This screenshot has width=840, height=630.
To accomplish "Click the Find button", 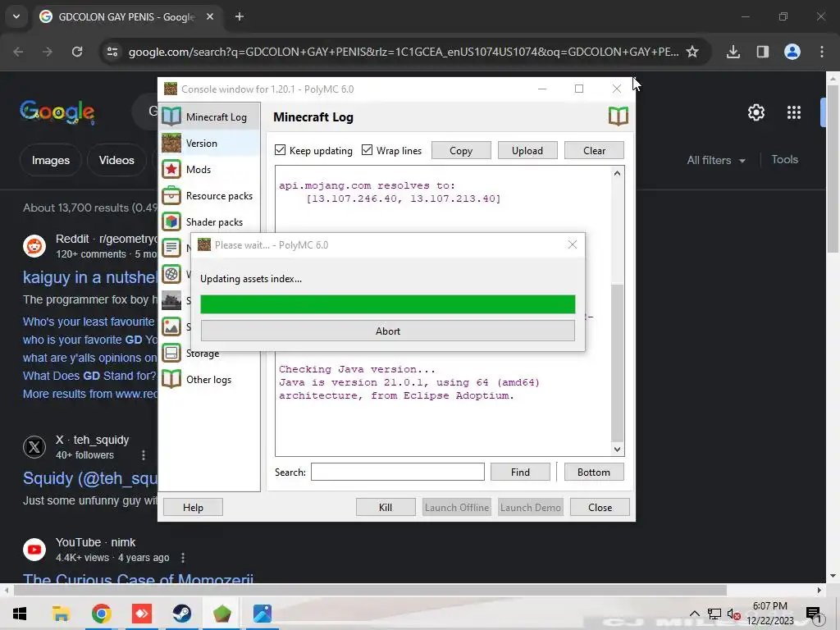I will [x=520, y=472].
